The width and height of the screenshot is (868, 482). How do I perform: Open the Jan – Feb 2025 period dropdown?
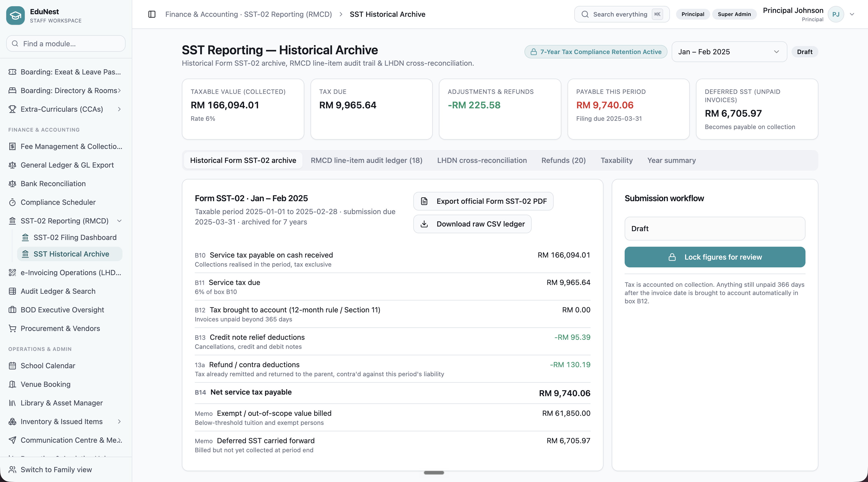click(x=729, y=52)
